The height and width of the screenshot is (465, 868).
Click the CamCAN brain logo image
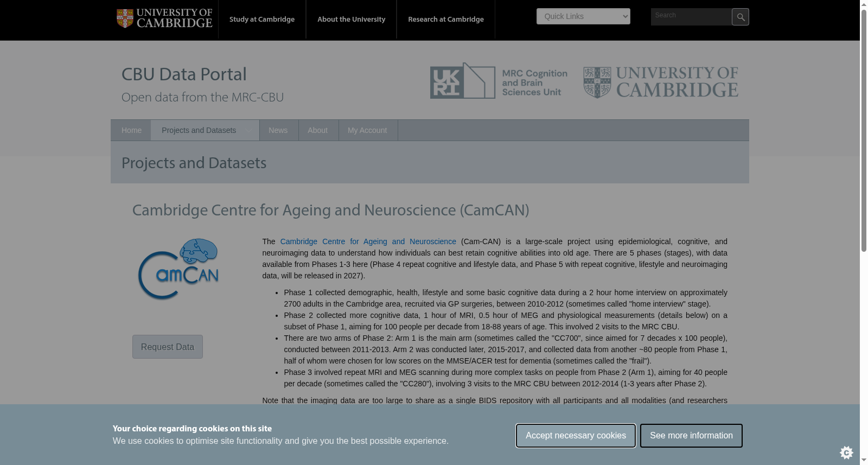[x=178, y=269]
